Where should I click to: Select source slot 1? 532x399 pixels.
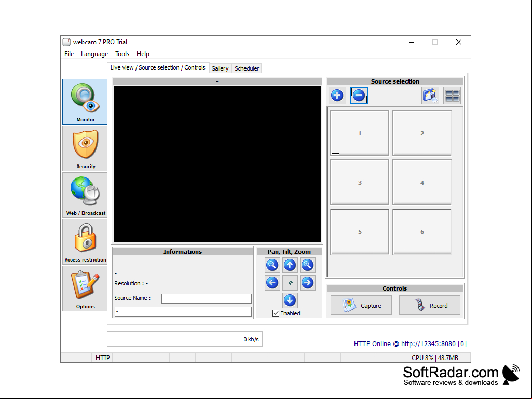(360, 133)
